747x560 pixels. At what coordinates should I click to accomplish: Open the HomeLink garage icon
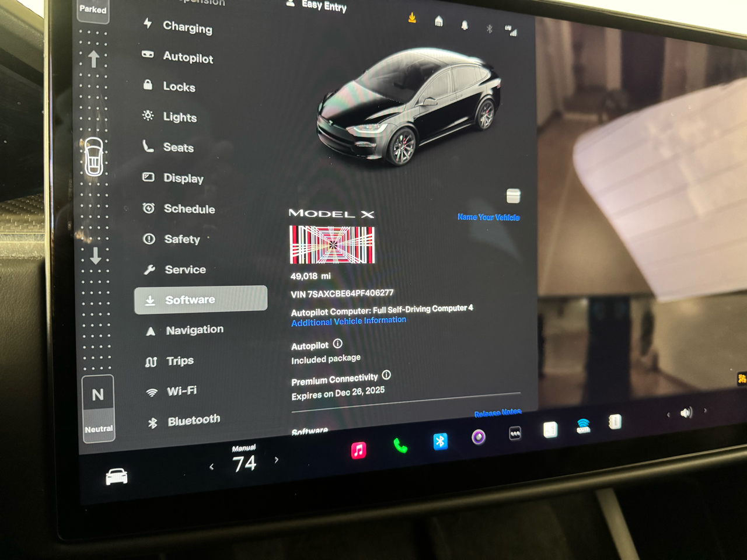click(439, 22)
